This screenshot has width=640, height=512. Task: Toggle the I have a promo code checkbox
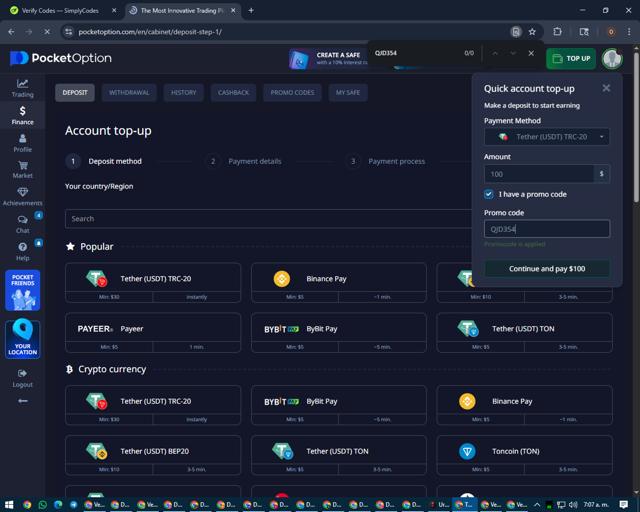489,194
